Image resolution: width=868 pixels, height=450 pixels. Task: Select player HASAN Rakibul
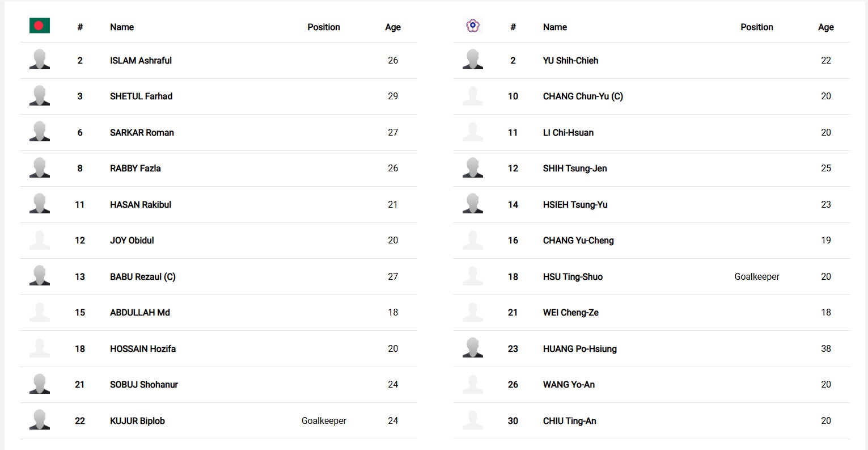tap(141, 205)
